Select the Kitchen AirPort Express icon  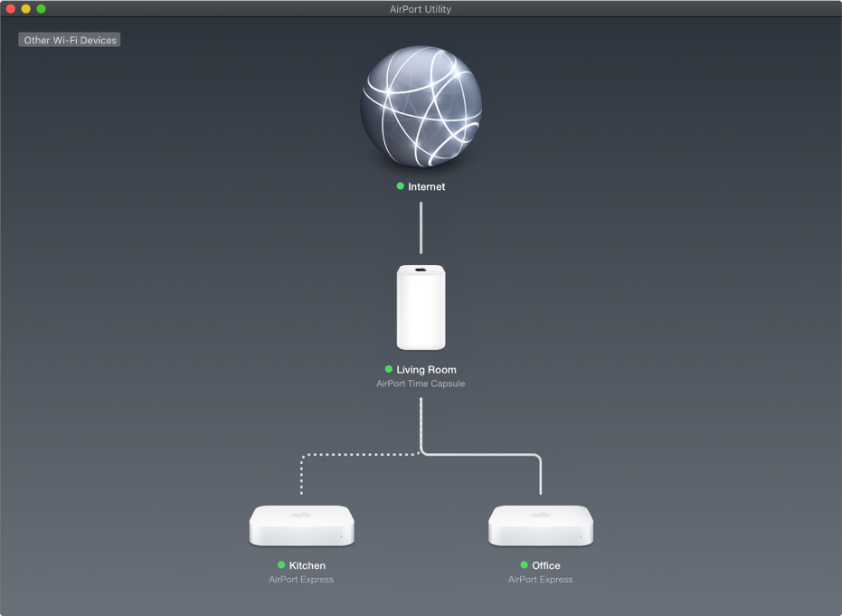click(301, 525)
